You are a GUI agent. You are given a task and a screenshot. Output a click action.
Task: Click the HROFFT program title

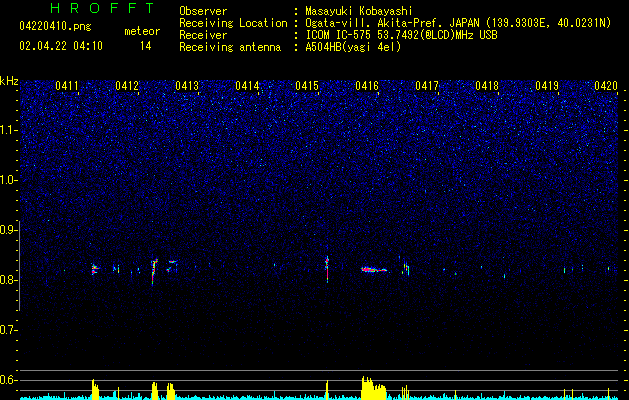tap(102, 8)
